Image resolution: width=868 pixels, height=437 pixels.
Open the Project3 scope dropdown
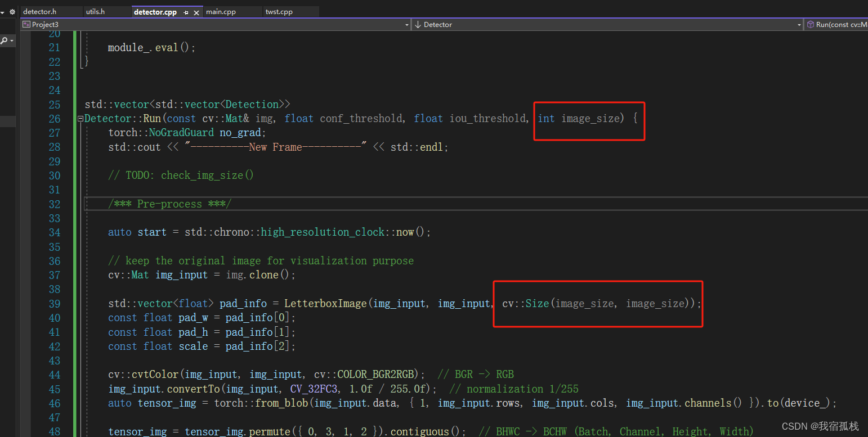(215, 25)
